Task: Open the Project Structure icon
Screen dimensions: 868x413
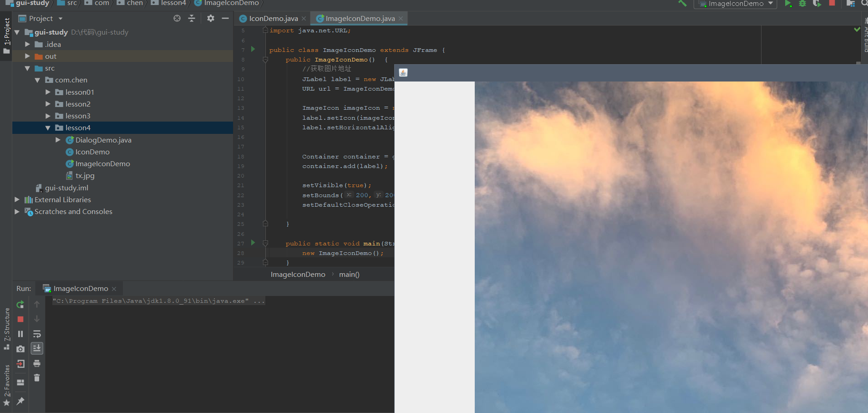Action: point(850,3)
